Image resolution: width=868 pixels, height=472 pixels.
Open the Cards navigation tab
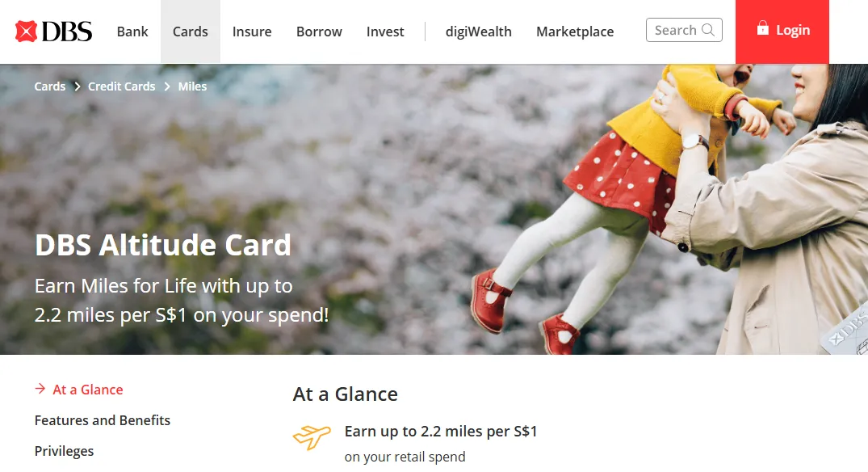191,32
